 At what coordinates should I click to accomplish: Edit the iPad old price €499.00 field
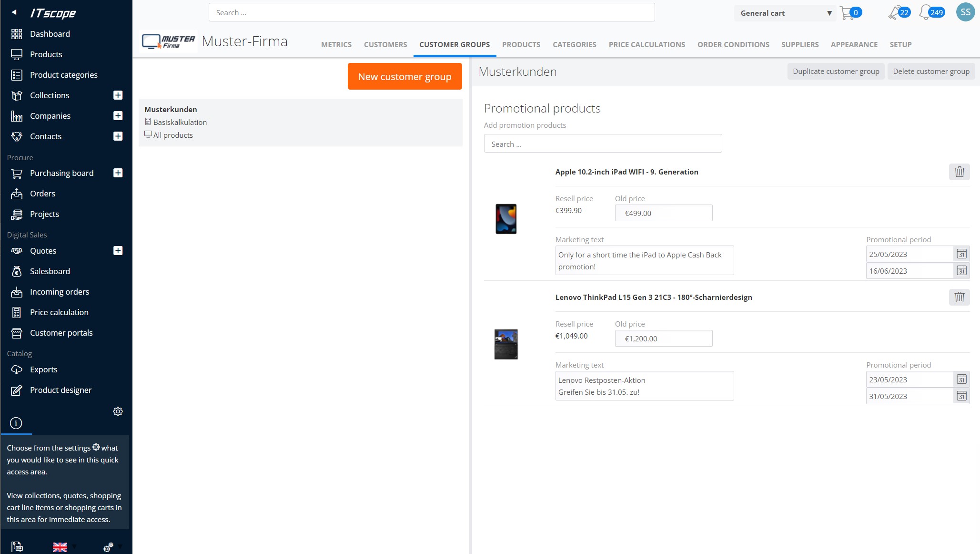click(664, 213)
